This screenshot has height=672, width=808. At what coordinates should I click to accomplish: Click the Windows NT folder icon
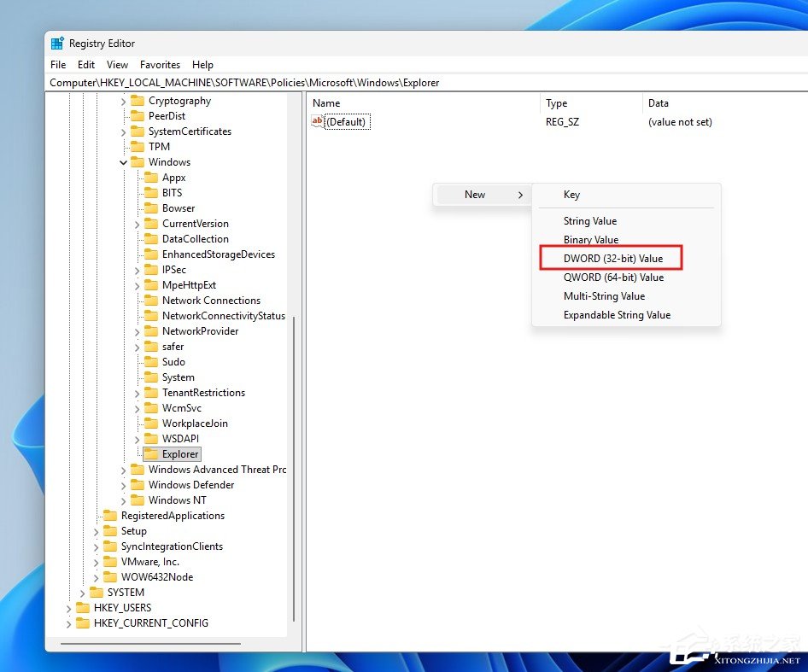coord(138,500)
